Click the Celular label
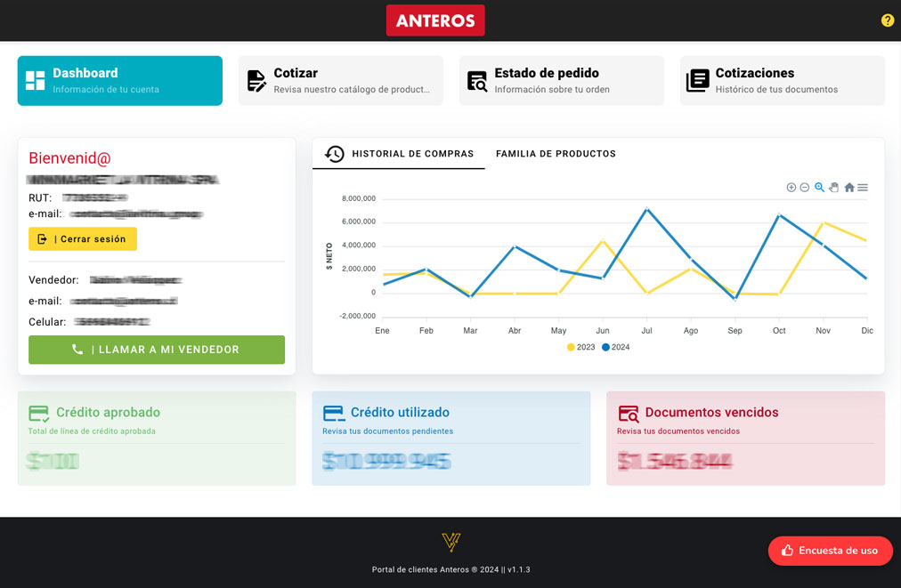901x588 pixels. click(47, 322)
